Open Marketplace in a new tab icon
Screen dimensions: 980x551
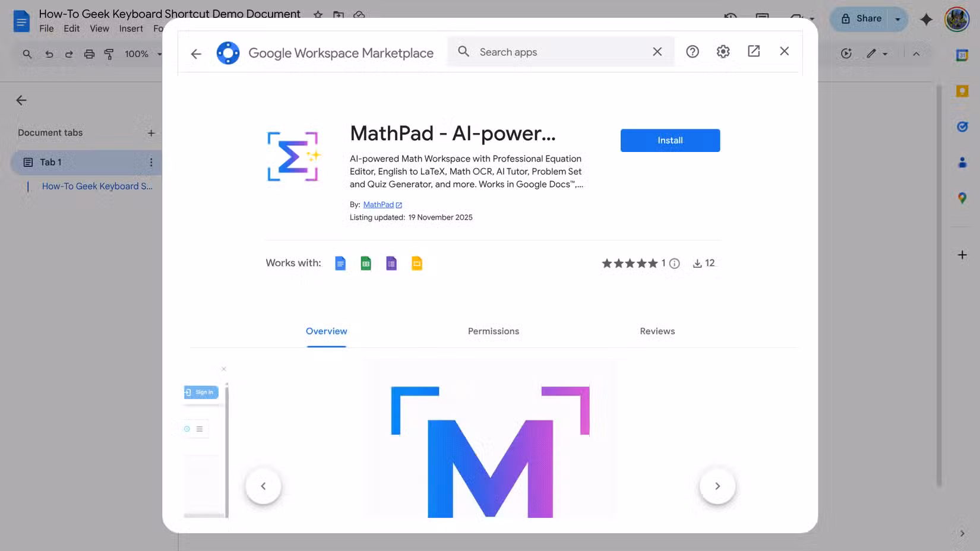(x=754, y=52)
